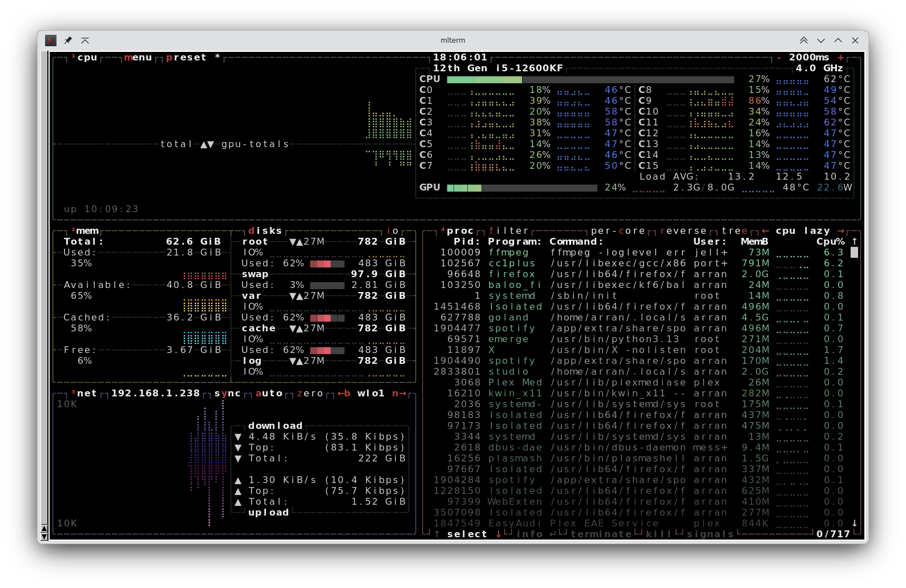Click the terminate button
The height and width of the screenshot is (588, 906).
(601, 534)
